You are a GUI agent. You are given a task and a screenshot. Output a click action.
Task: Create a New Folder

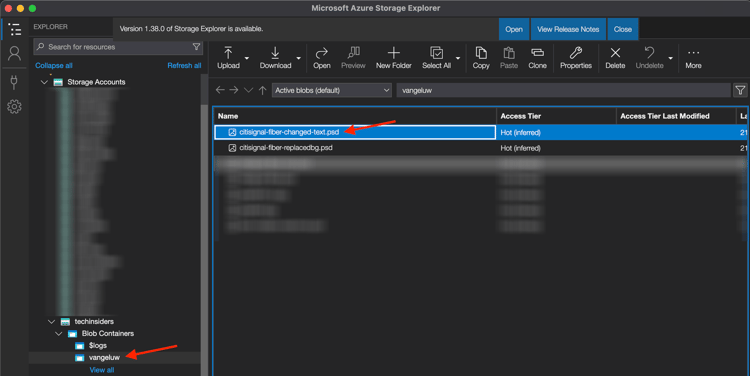(x=394, y=58)
